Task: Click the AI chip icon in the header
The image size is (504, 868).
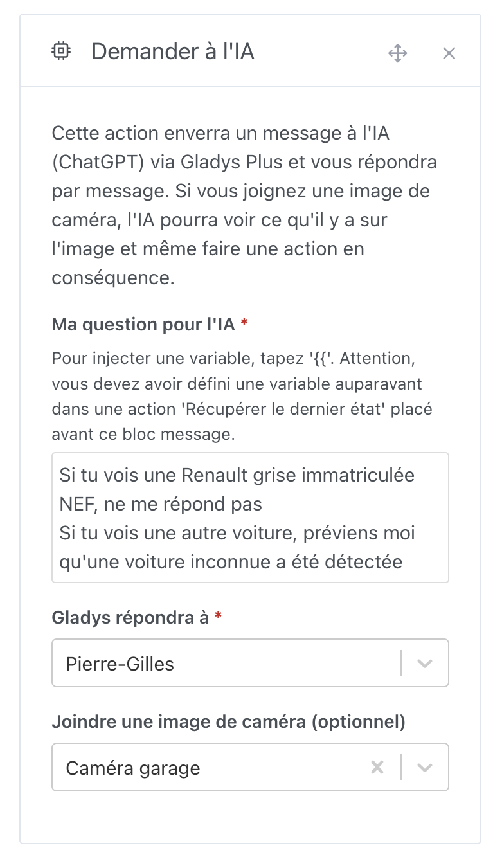Action: point(61,50)
